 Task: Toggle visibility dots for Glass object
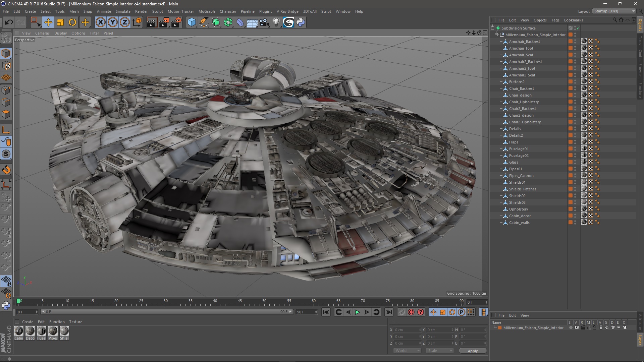575,162
